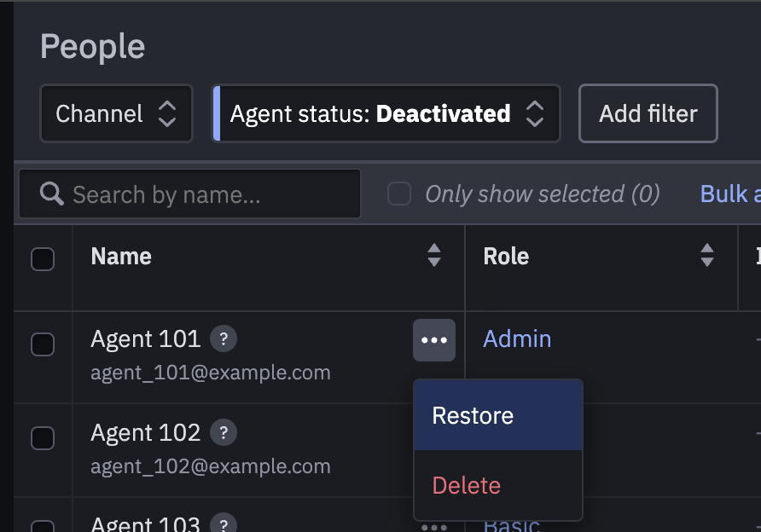The image size is (761, 532).
Task: Select the Agent 102 row checkbox
Action: tap(43, 438)
